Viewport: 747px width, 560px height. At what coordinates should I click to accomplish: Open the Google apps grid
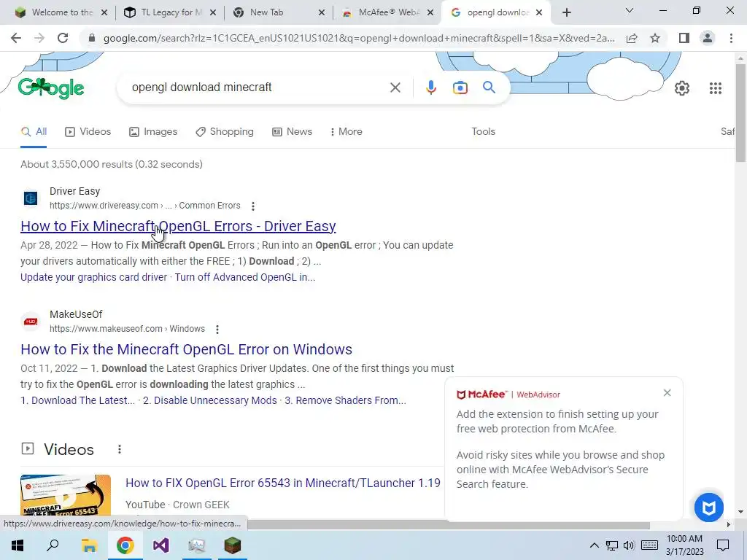(x=715, y=88)
